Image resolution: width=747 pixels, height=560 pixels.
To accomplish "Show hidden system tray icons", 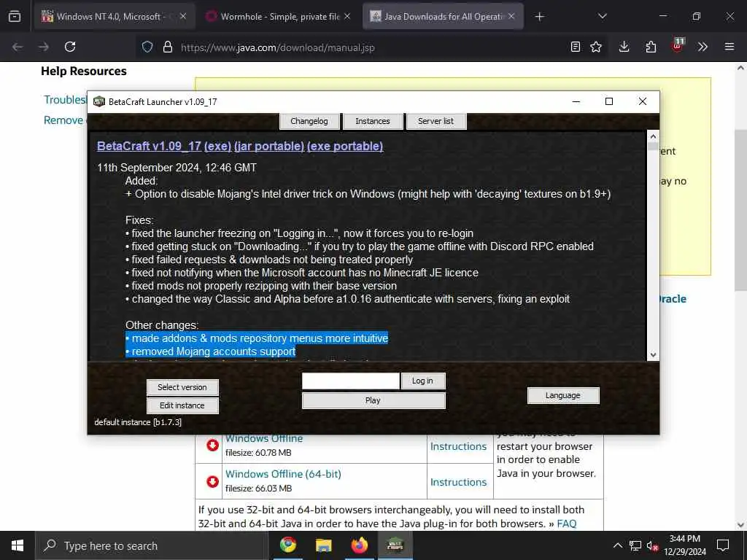I will (x=617, y=545).
